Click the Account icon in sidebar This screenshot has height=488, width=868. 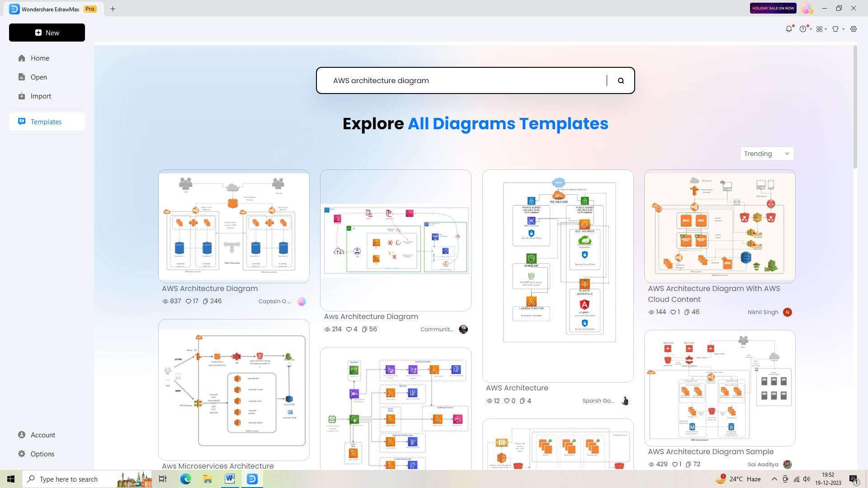[x=22, y=435]
